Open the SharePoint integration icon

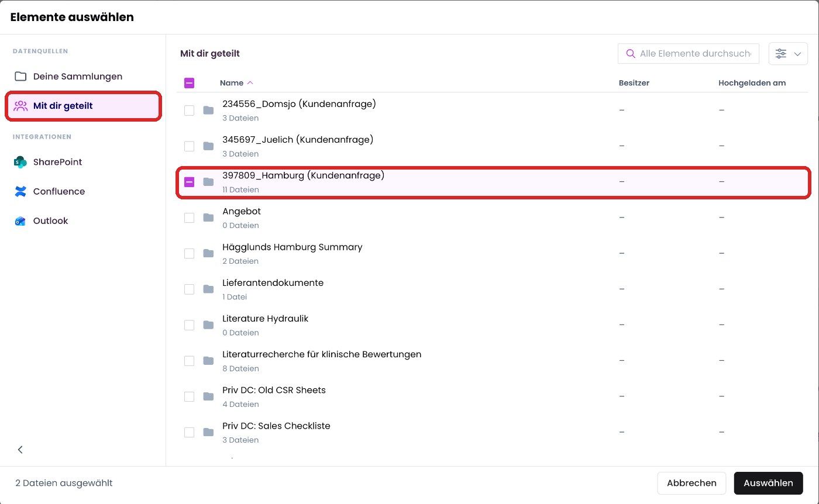[x=20, y=162]
